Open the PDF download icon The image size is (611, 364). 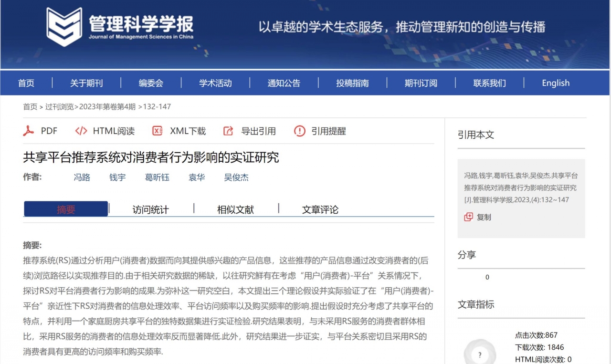(x=28, y=131)
